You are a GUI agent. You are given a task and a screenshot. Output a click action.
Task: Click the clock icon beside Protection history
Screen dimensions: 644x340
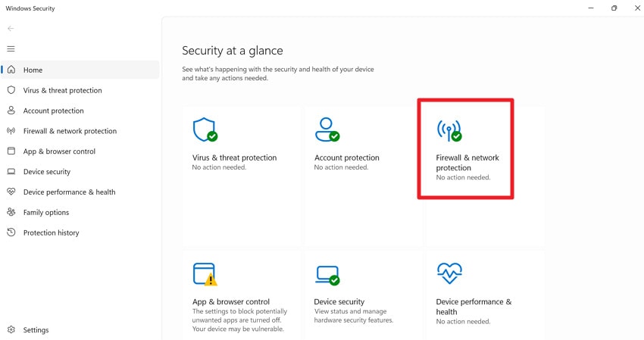[11, 232]
